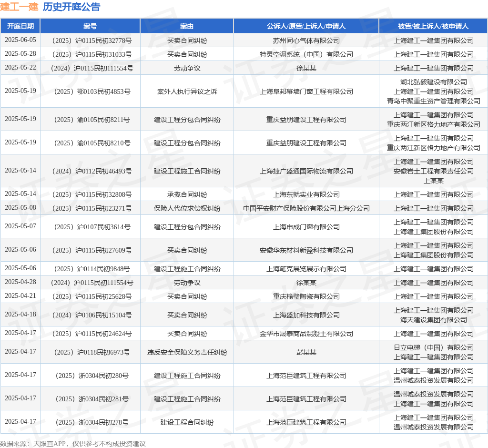Select the 承揽合同纠纷 case cause cell
Screen dimensions: 488x448
[x=187, y=194]
